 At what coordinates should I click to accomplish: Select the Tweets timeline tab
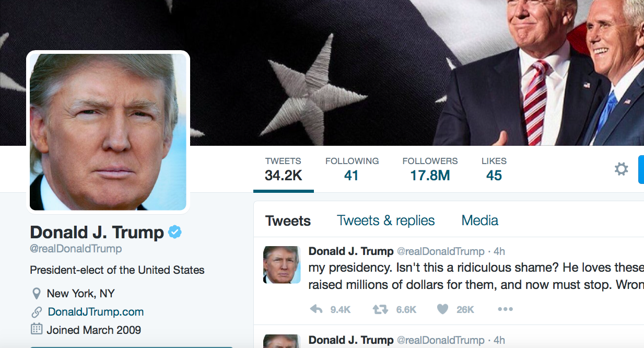coord(288,221)
